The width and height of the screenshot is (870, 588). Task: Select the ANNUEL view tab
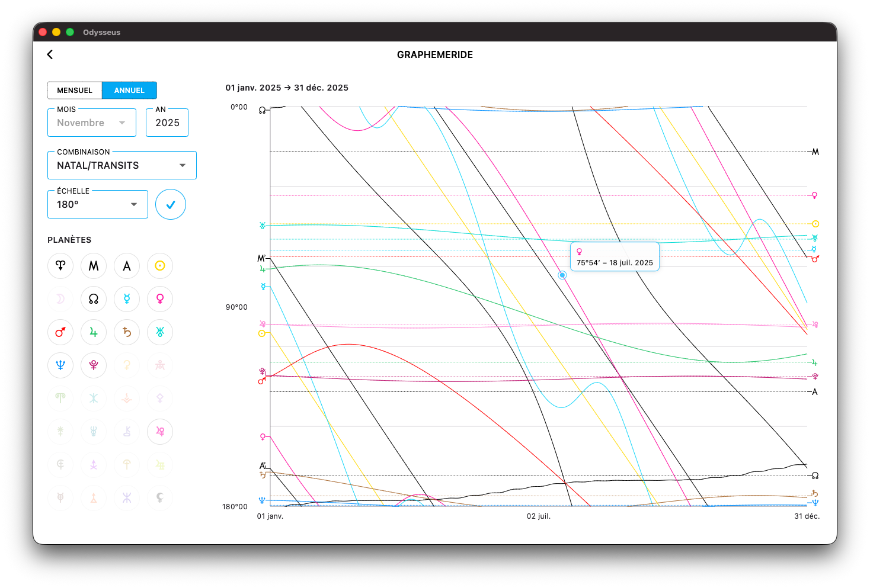129,91
